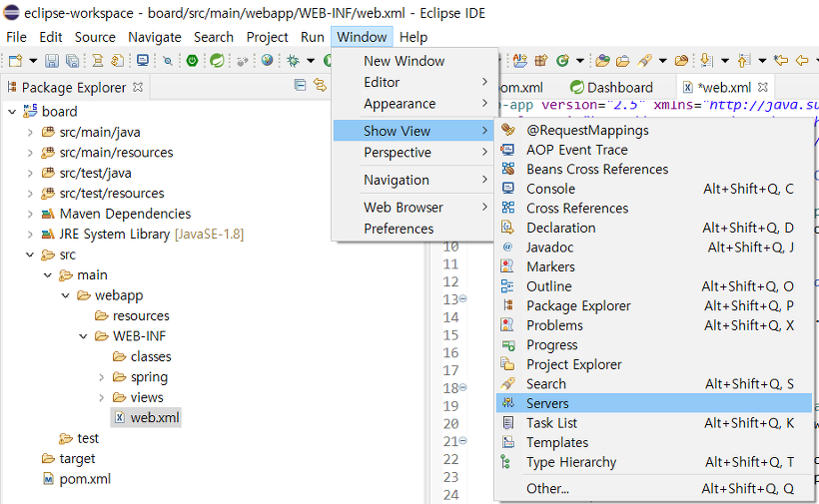Screen dimensions: 819x504
Task: Click the Save All toolbar icon
Action: tap(72, 61)
